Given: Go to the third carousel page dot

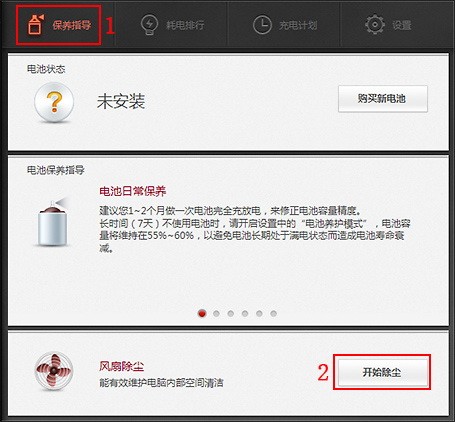Looking at the screenshot, I should 230,313.
